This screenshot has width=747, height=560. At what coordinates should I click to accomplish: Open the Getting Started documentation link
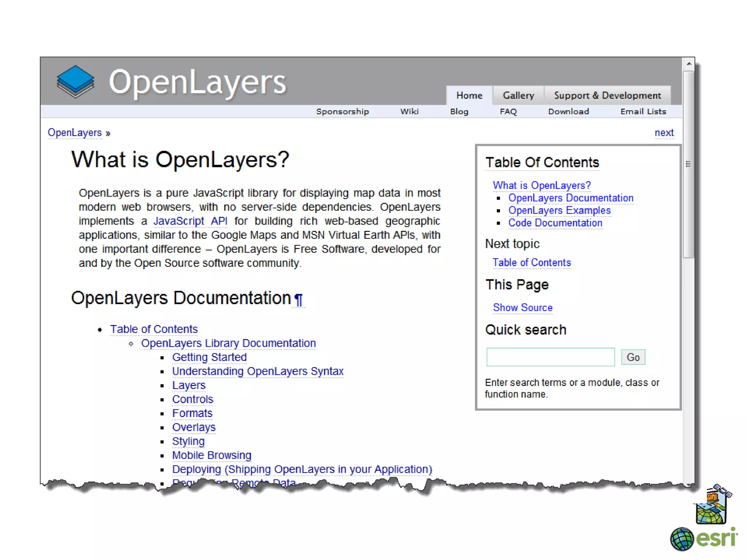tap(209, 357)
